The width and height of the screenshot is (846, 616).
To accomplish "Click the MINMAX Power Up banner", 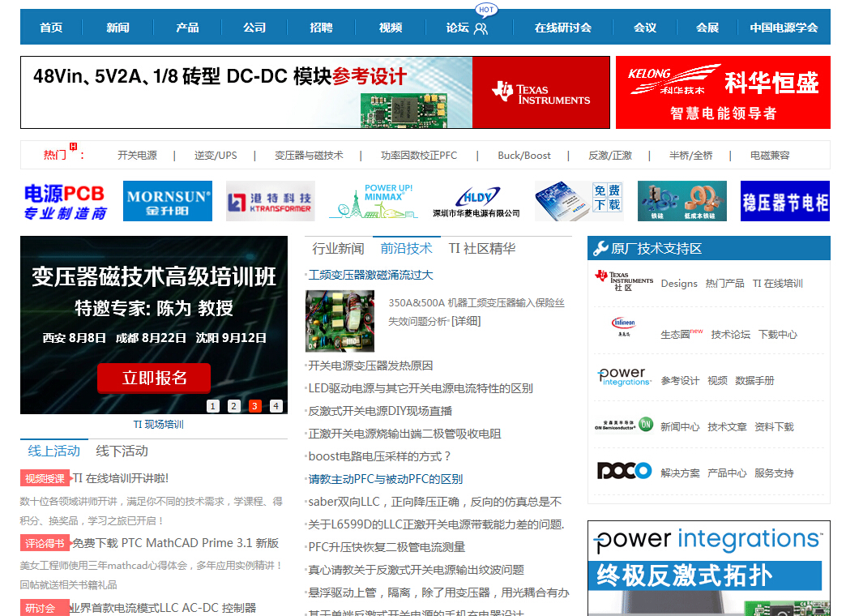I will (x=374, y=201).
